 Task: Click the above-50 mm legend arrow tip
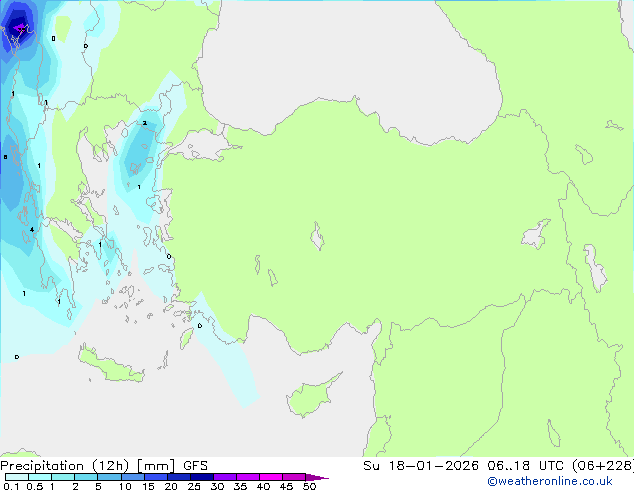[317, 478]
